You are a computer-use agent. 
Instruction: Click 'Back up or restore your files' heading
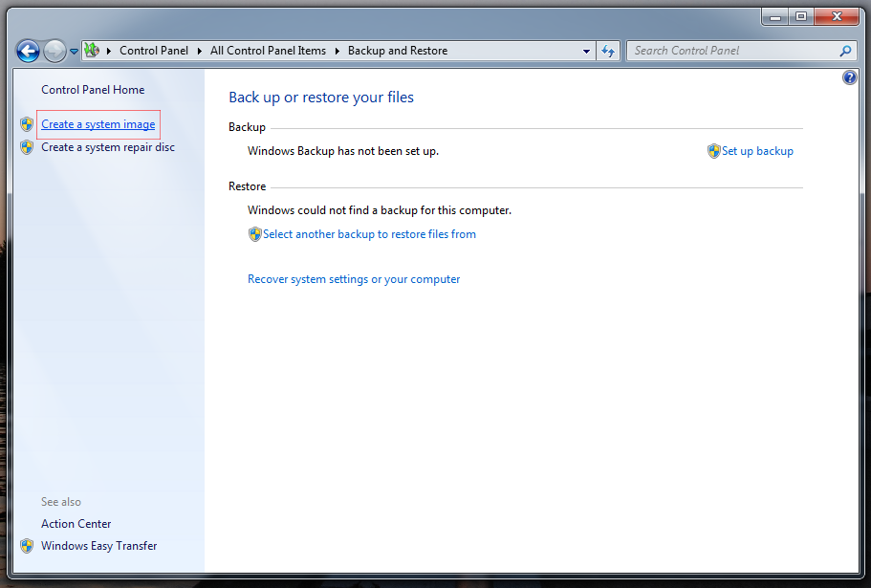(321, 98)
